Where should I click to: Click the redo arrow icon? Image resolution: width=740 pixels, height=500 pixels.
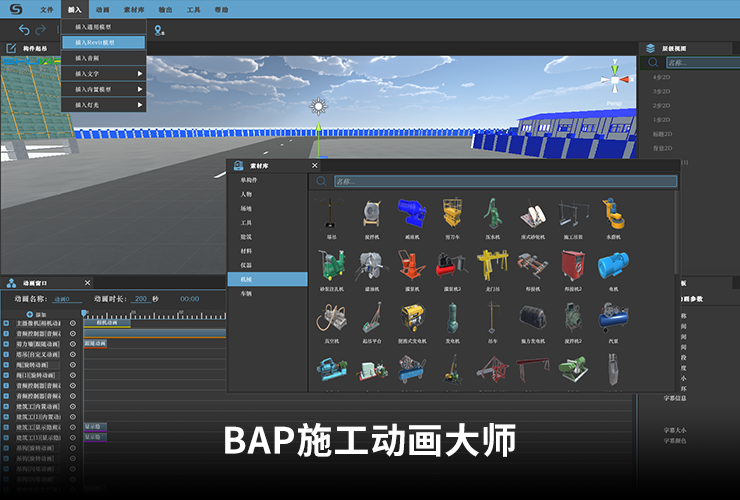pyautogui.click(x=41, y=30)
